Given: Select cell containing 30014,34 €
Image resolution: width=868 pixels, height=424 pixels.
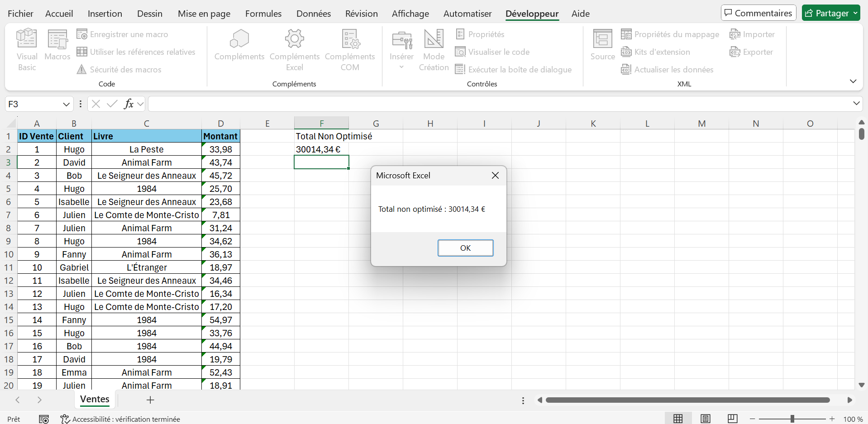Looking at the screenshot, I should pyautogui.click(x=321, y=149).
